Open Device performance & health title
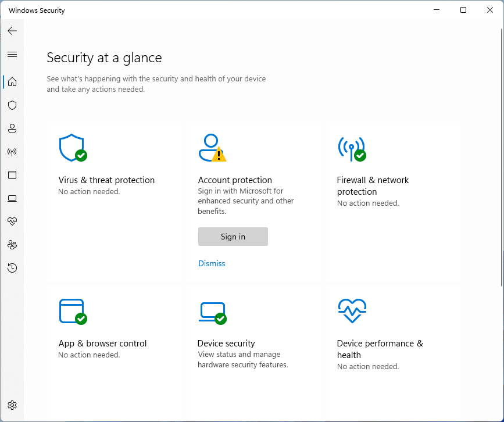 point(380,349)
